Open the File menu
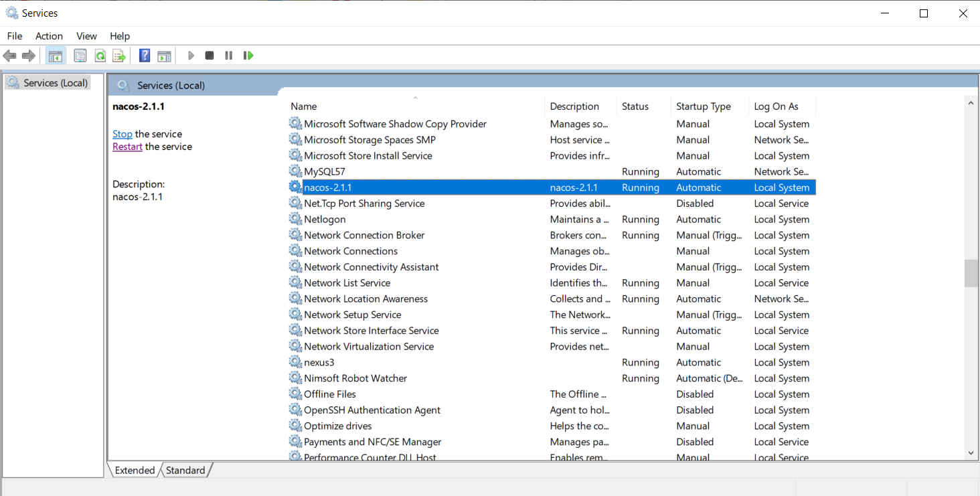This screenshot has width=980, height=496. click(x=15, y=36)
